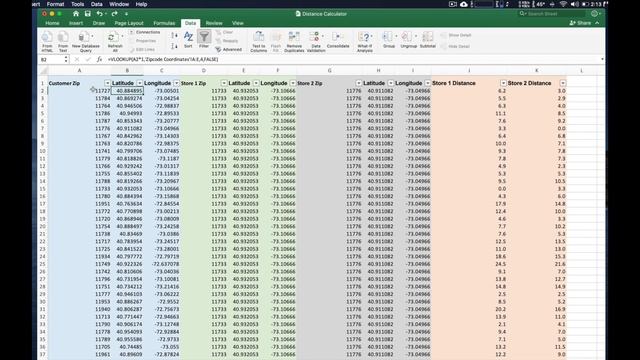
Task: Open the Data Validation tool
Action: click(x=316, y=41)
